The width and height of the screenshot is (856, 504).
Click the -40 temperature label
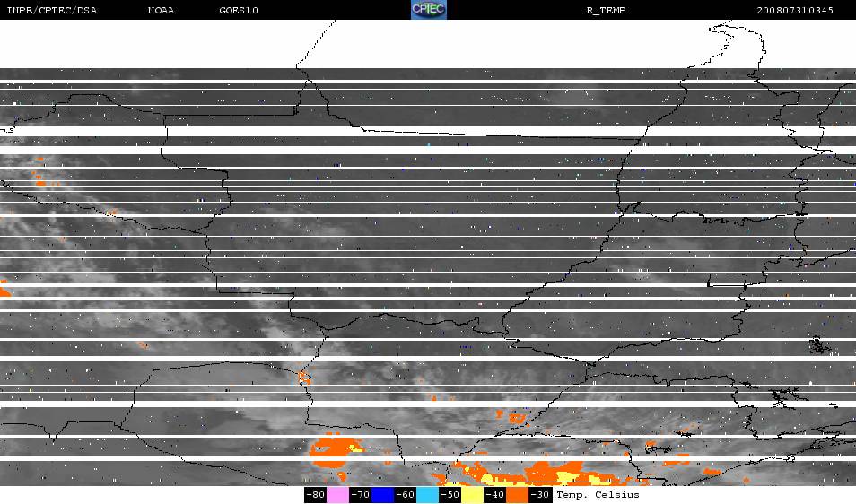click(x=495, y=495)
